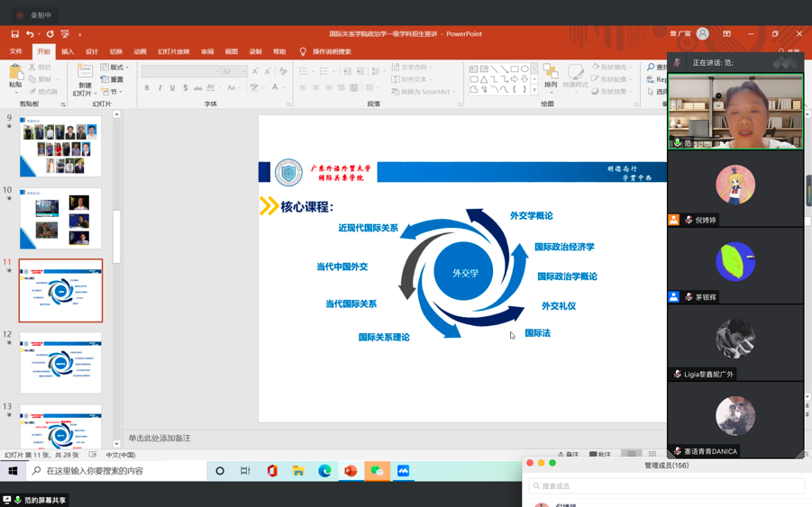
Task: Click the Paste clipboard icon
Action: [15, 74]
